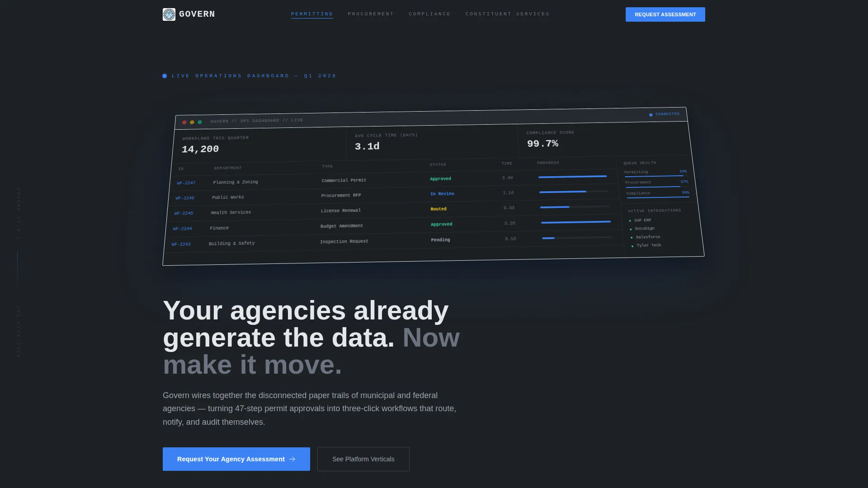The image size is (868, 488).
Task: Click the GOVERN brand name
Action: pyautogui.click(x=197, y=14)
